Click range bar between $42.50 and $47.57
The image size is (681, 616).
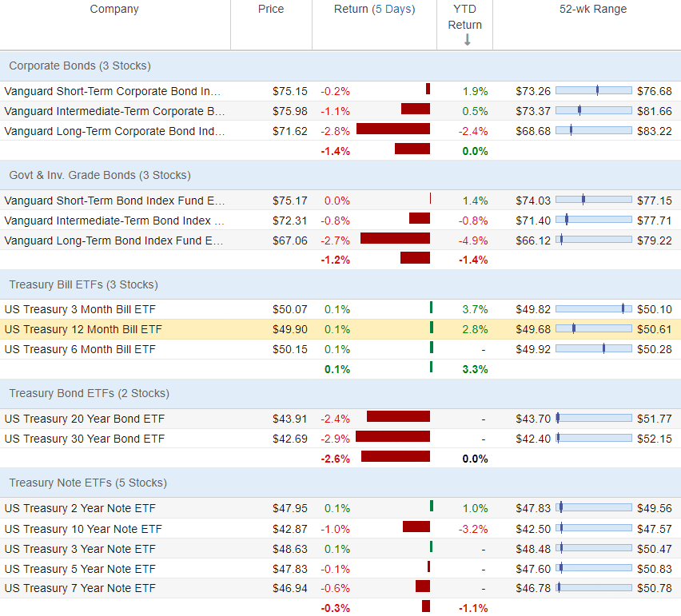pos(594,528)
